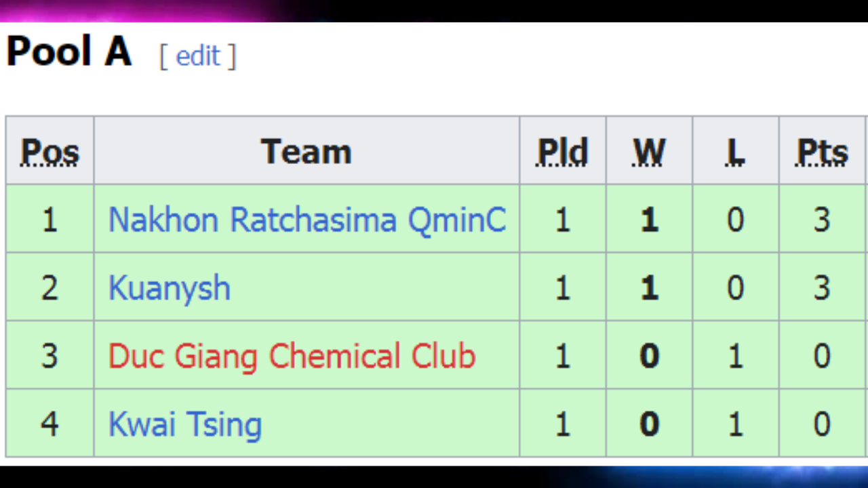This screenshot has width=868, height=488.
Task: Select Kuanysh's bold wins cell showing 1
Action: point(650,287)
